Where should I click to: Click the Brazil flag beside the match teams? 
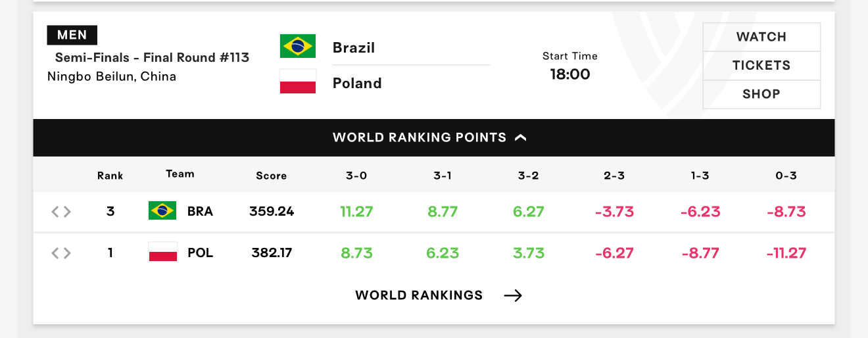[x=297, y=46]
